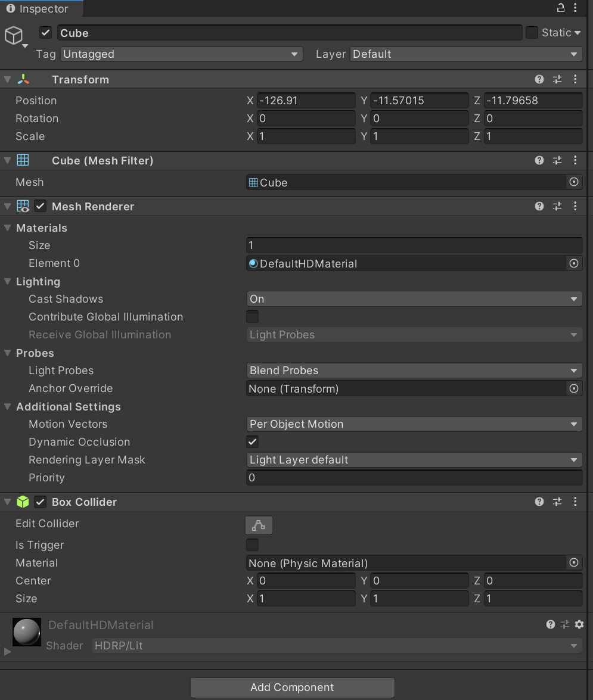Click the Box Collider Center X field
This screenshot has height=700, width=593.
pos(306,580)
